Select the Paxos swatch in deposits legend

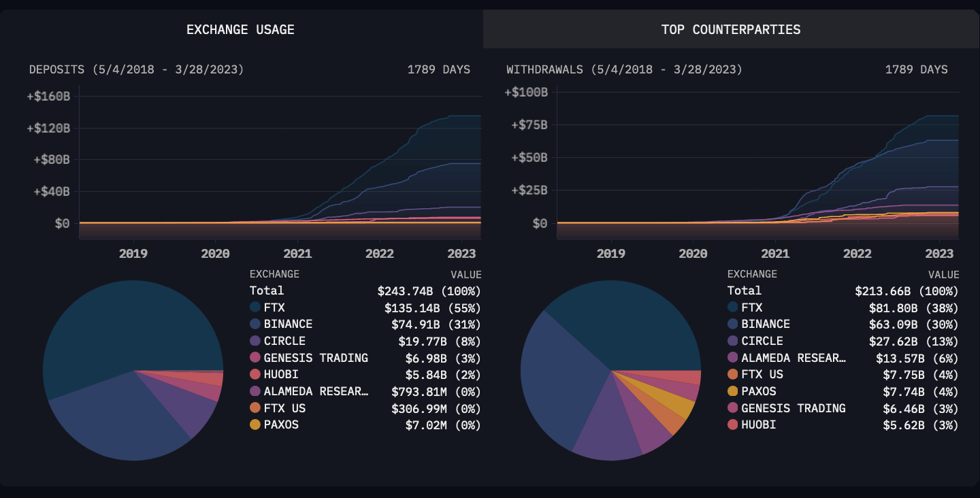[x=255, y=425]
